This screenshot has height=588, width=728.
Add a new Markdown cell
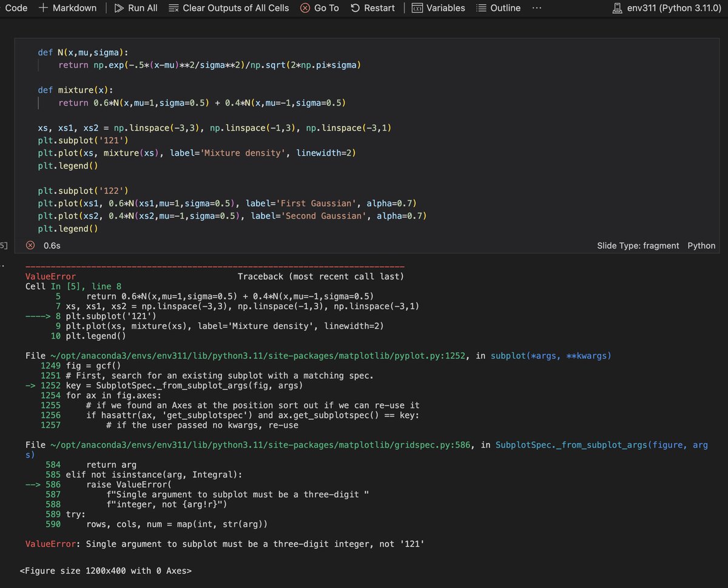click(67, 8)
